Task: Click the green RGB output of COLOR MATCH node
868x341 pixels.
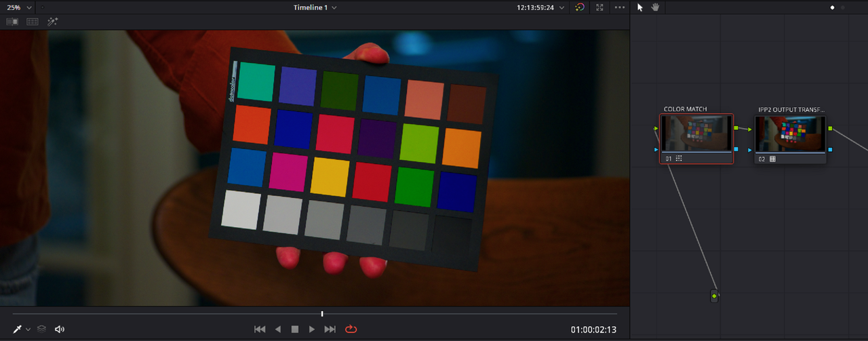Action: pyautogui.click(x=737, y=128)
